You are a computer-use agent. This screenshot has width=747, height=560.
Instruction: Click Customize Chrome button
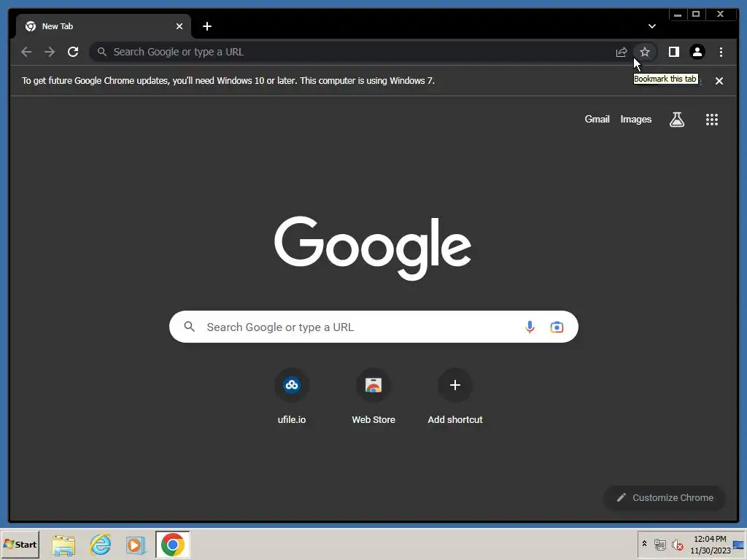[x=665, y=497]
